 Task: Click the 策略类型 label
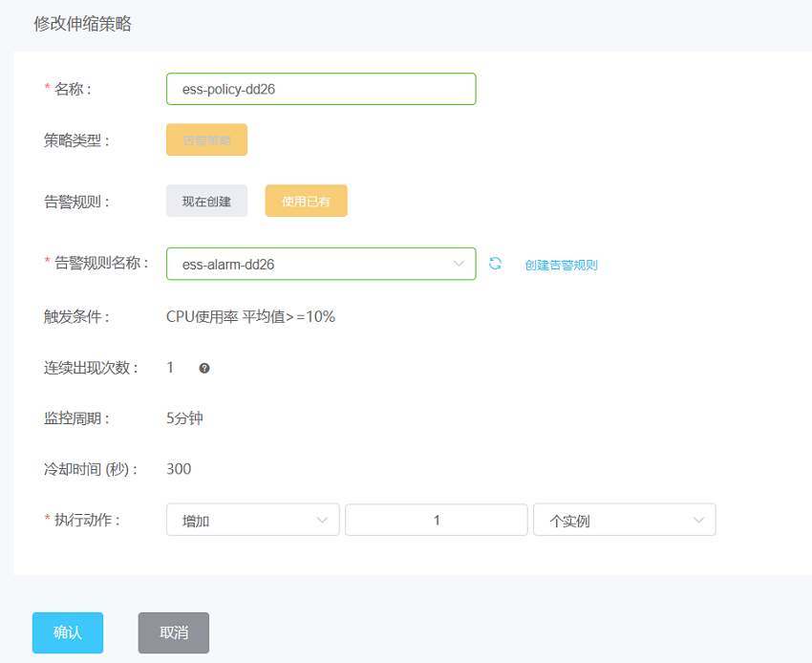76,140
